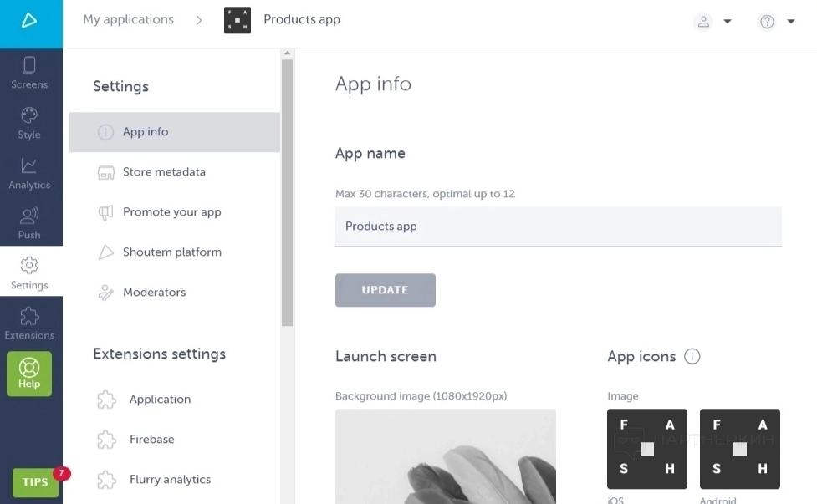The image size is (817, 504).
Task: Click the iOS app icon image
Action: click(647, 449)
